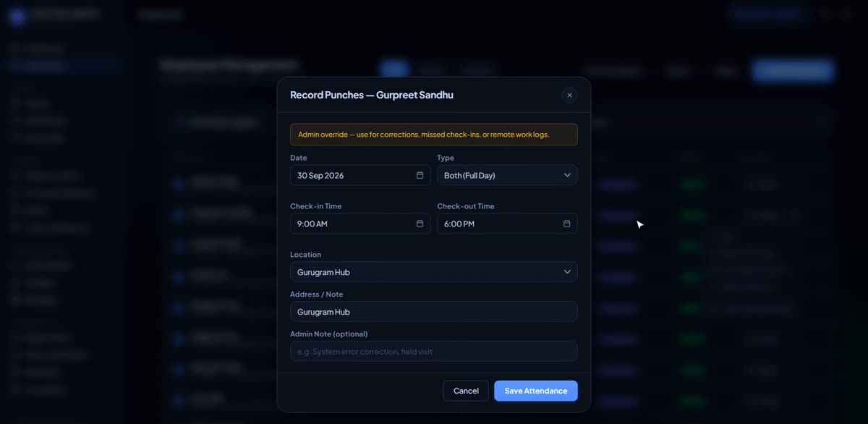Expand the Location dropdown showing Gurugram Hub
This screenshot has height=424, width=868.
coord(434,272)
